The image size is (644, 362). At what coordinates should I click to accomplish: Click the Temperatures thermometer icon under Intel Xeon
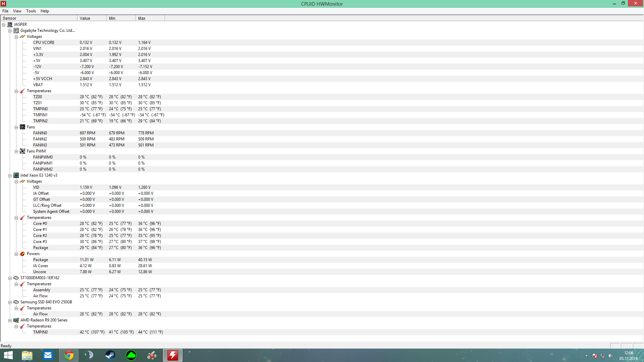pyautogui.click(x=22, y=218)
